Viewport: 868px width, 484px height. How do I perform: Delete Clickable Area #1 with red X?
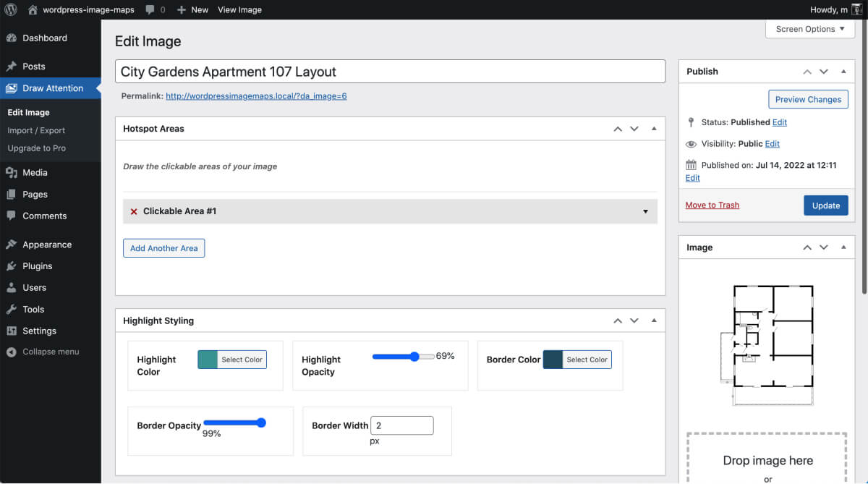point(134,211)
